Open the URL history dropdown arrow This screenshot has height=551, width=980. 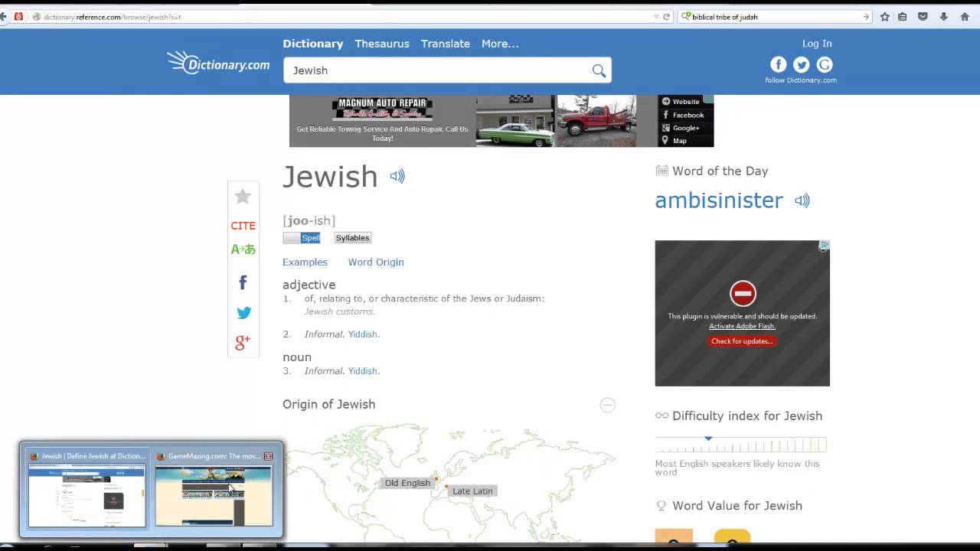pyautogui.click(x=656, y=17)
